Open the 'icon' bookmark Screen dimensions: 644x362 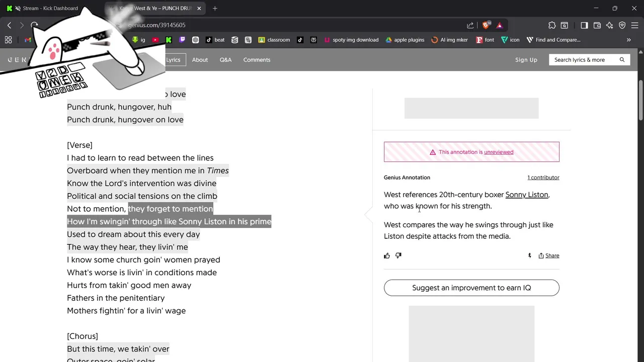[510, 40]
